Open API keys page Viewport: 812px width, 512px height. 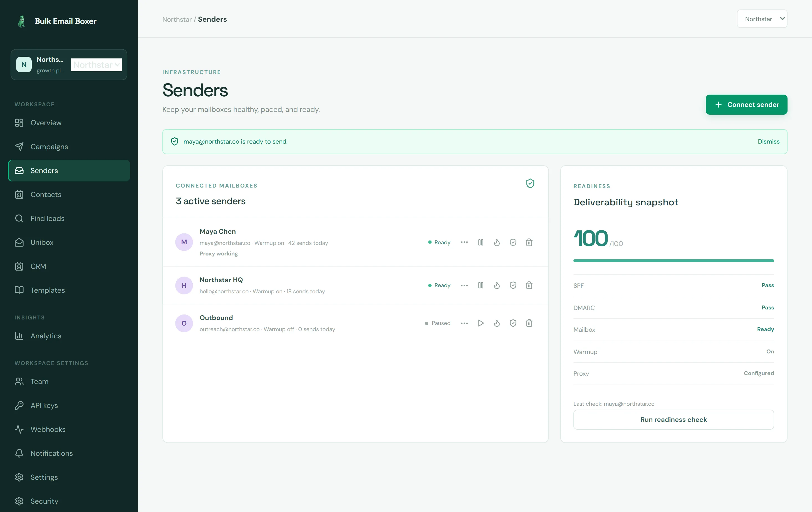[x=69, y=405]
